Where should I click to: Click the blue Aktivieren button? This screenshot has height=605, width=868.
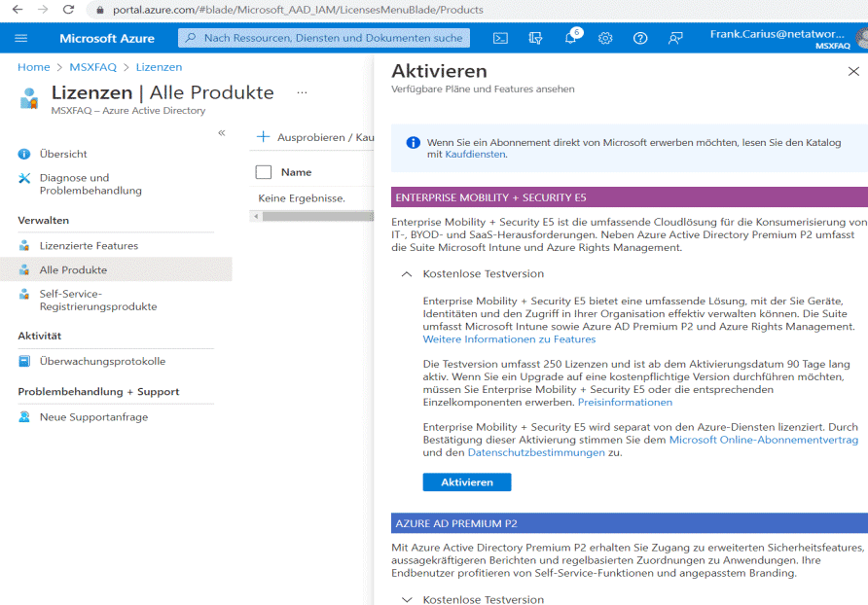point(467,482)
